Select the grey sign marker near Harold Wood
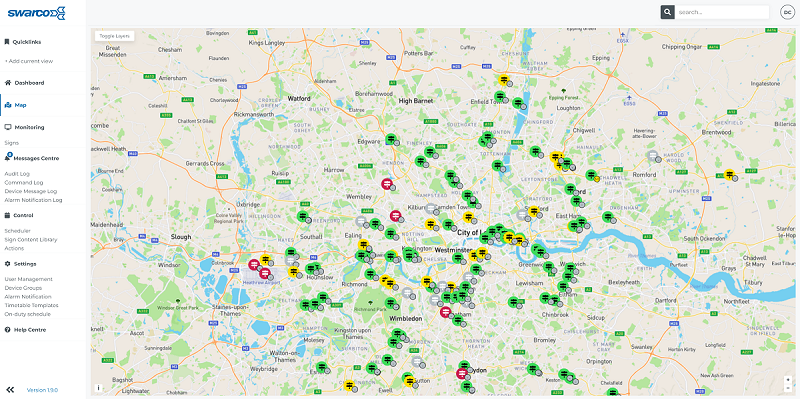 tap(652, 156)
